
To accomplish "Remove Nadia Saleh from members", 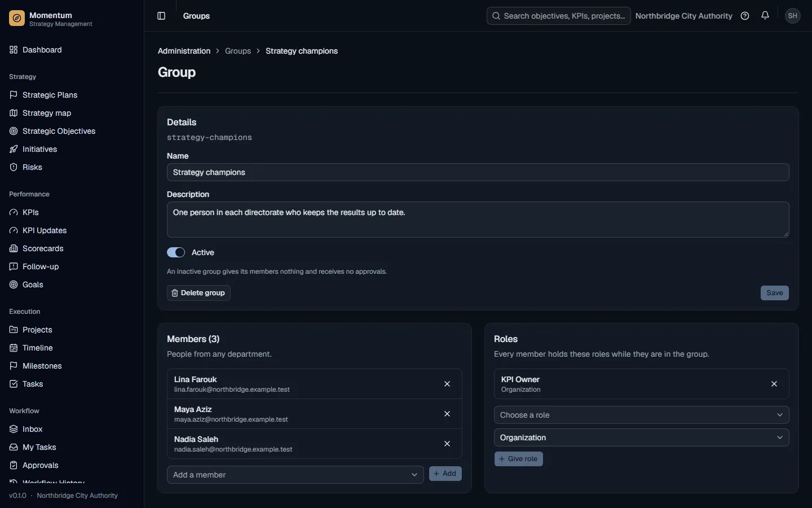I will tap(447, 444).
